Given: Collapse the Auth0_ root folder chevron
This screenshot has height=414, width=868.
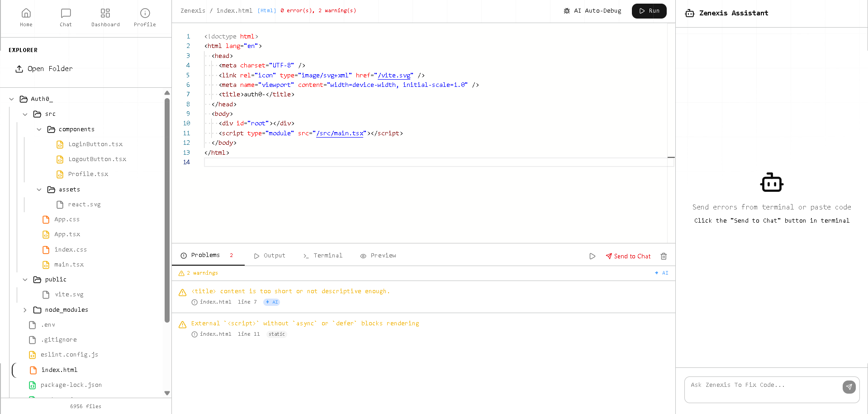Looking at the screenshot, I should click(11, 99).
